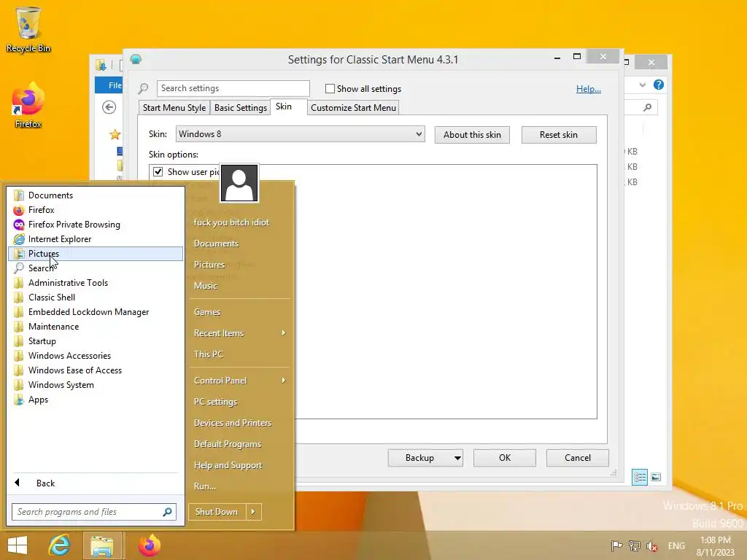Open Games from start menu
Image resolution: width=747 pixels, height=560 pixels.
pos(239,312)
